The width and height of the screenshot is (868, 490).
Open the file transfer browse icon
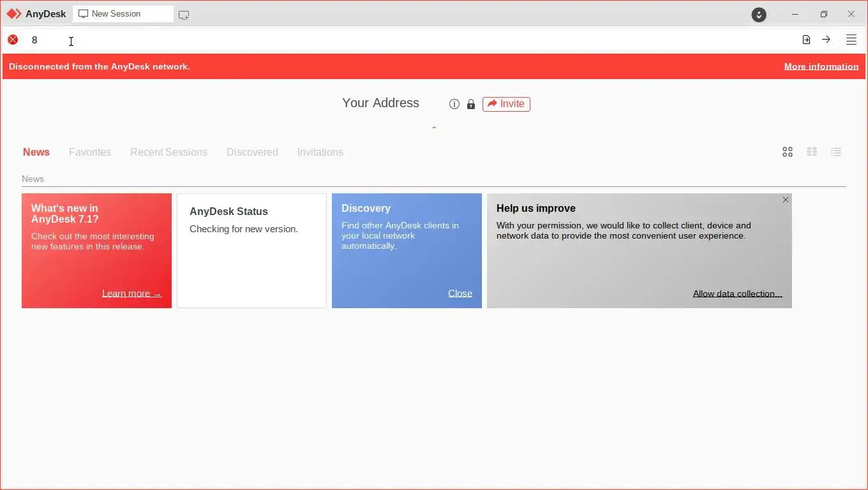point(806,40)
